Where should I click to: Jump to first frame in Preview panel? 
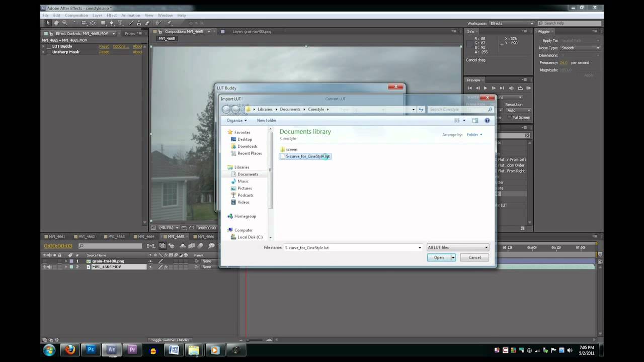[469, 88]
